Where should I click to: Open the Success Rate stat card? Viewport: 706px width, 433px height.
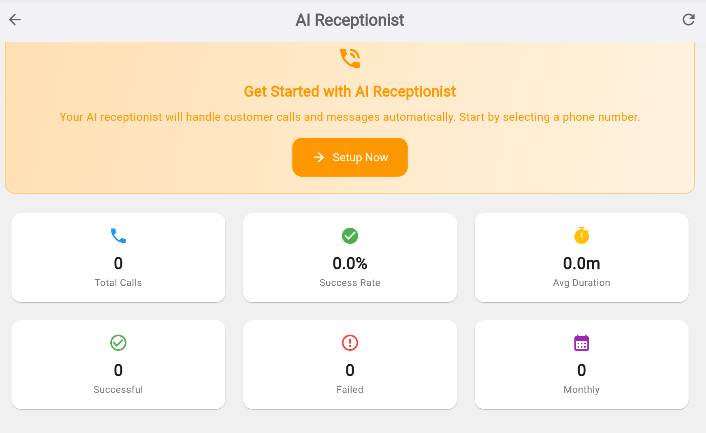(x=350, y=258)
